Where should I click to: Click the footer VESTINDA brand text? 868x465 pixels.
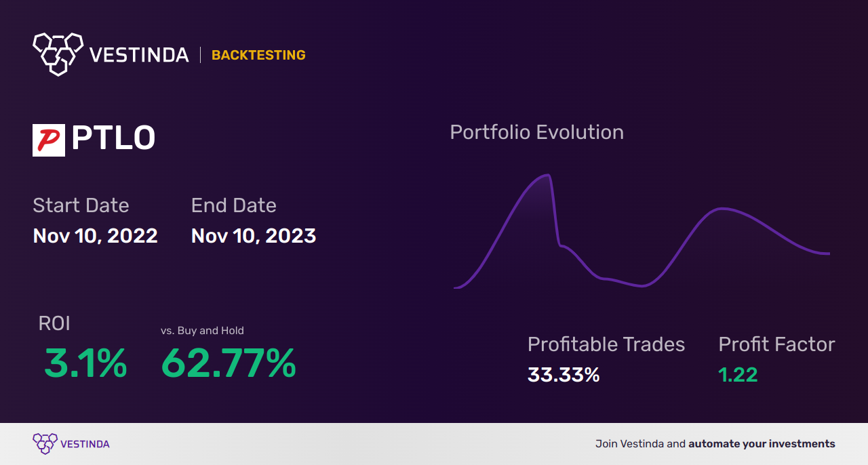click(x=85, y=444)
